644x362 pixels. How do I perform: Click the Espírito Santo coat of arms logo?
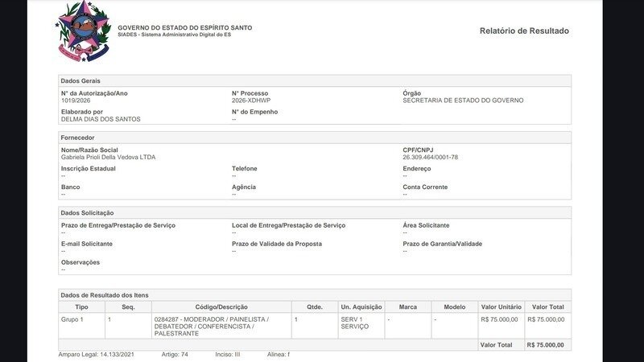pyautogui.click(x=84, y=31)
